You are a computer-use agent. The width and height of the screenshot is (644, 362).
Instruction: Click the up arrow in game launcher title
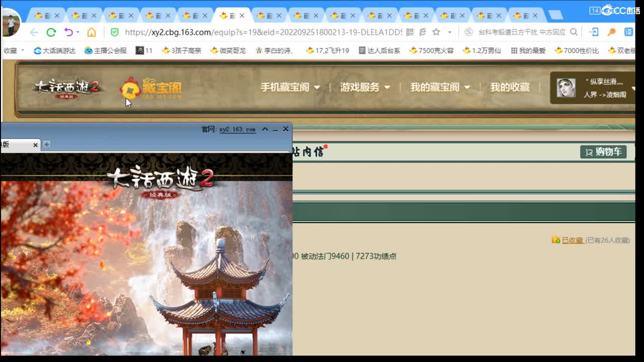coord(265,129)
